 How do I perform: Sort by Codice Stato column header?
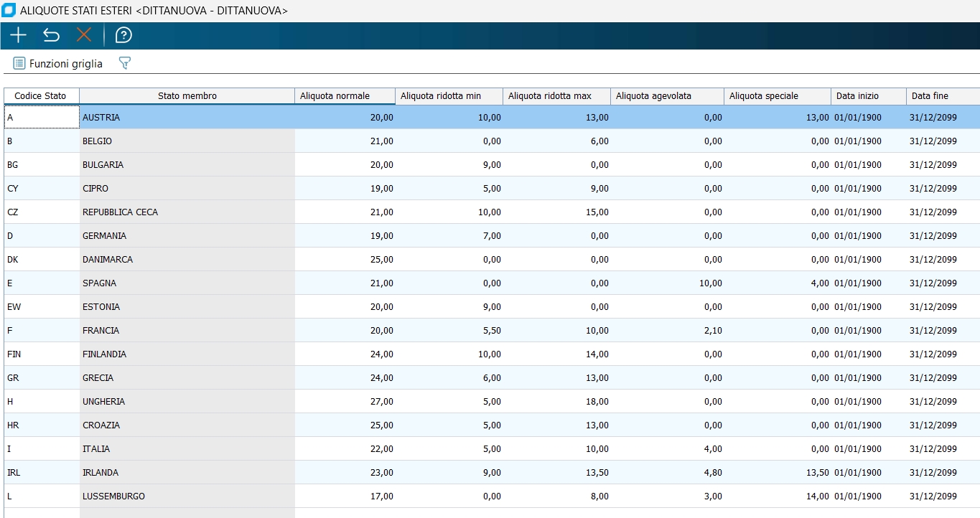tap(41, 96)
